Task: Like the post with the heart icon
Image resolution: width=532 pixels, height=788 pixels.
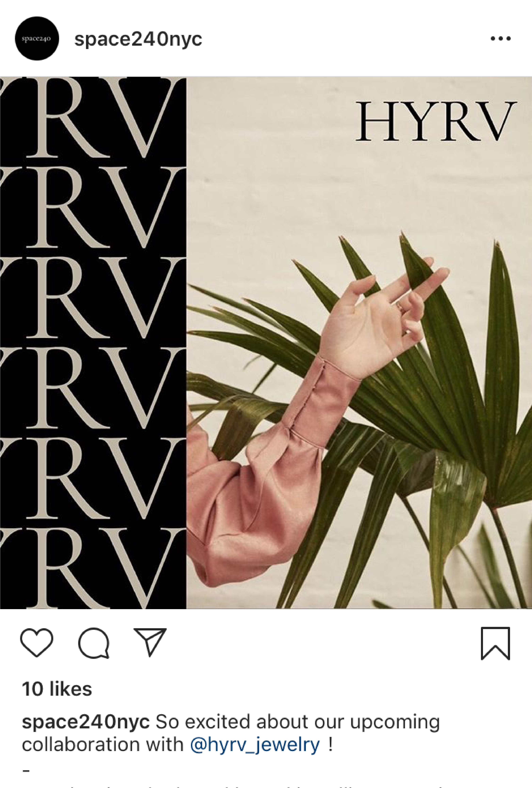Action: [37, 643]
